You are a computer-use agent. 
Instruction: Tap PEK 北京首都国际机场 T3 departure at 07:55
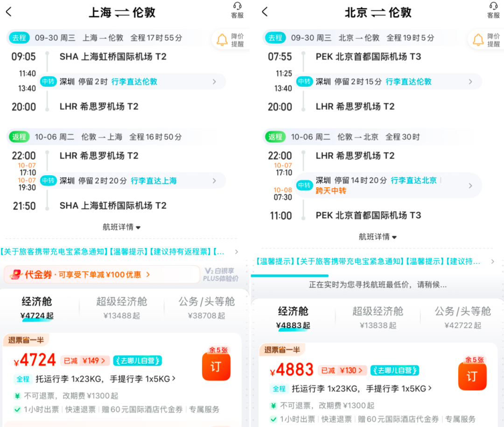click(x=368, y=57)
